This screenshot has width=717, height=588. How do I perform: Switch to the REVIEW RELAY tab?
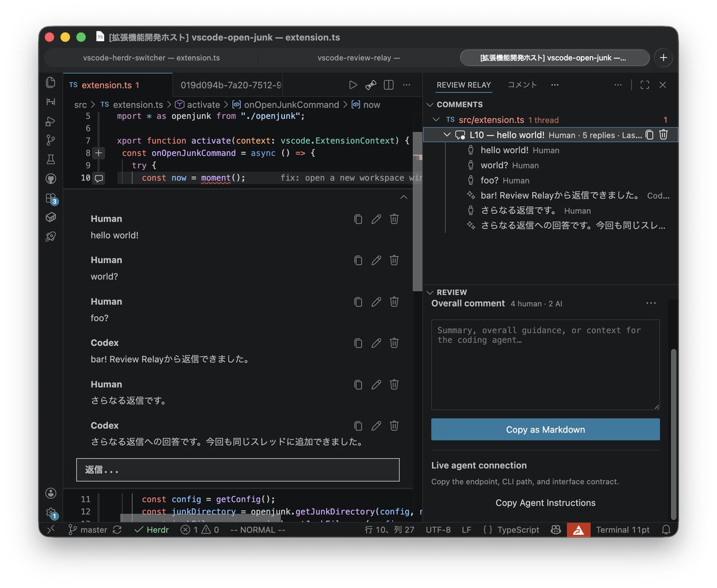464,85
